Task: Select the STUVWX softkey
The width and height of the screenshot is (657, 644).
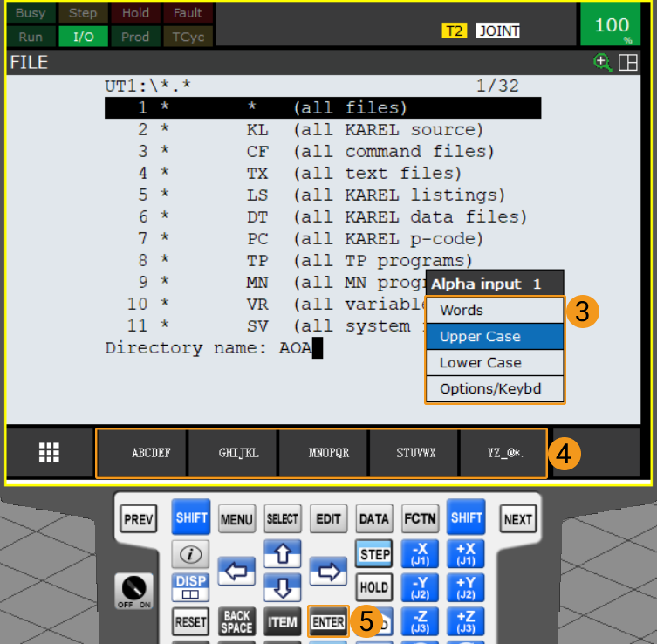Action: click(414, 453)
